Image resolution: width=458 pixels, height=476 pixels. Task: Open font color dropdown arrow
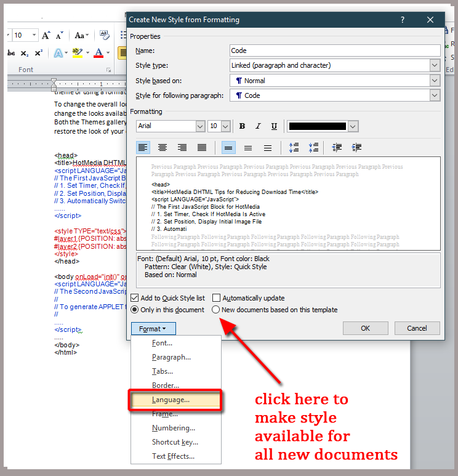tap(353, 126)
